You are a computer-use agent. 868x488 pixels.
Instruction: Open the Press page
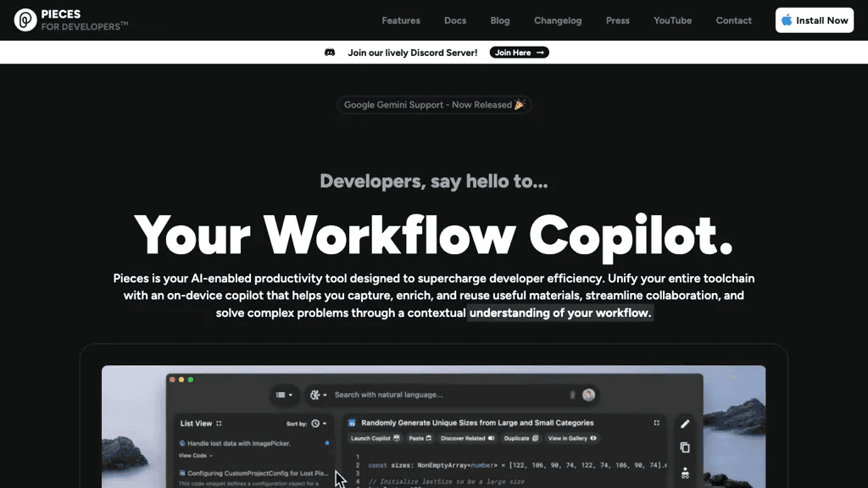[x=617, y=20]
